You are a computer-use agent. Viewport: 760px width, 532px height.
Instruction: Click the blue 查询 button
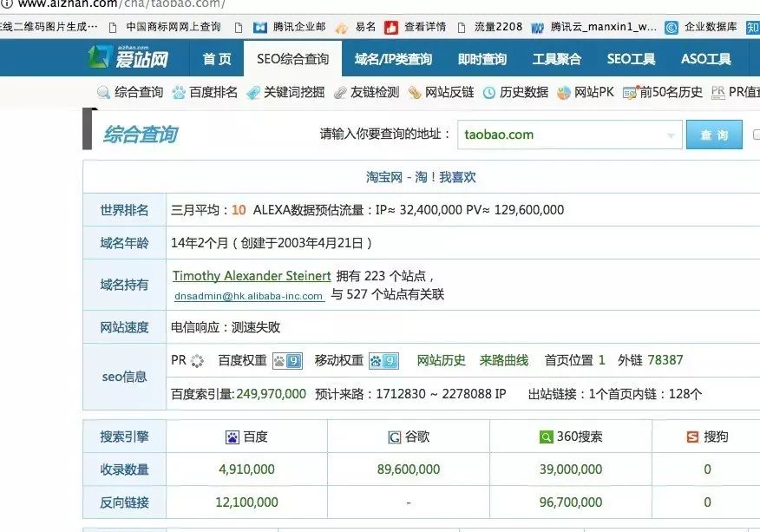714,135
